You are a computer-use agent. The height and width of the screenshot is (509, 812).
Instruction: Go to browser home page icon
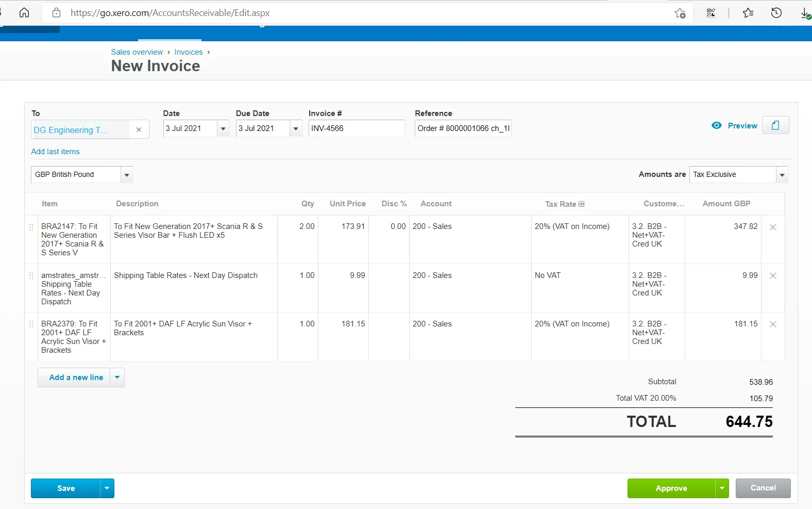(x=24, y=13)
